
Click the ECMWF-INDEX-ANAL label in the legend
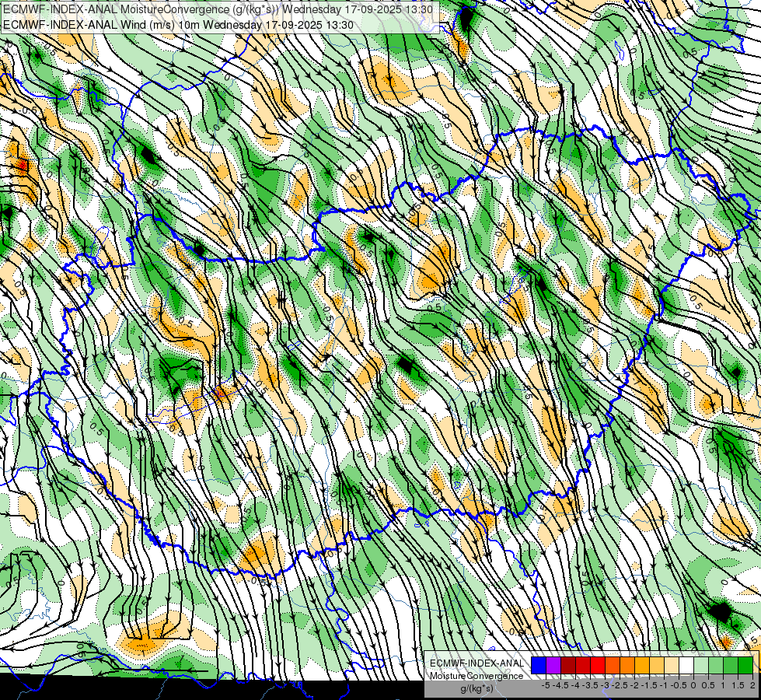(476, 663)
